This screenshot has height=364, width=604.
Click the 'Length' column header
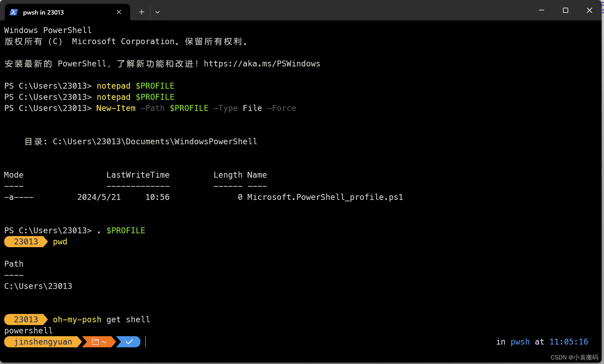tap(228, 175)
